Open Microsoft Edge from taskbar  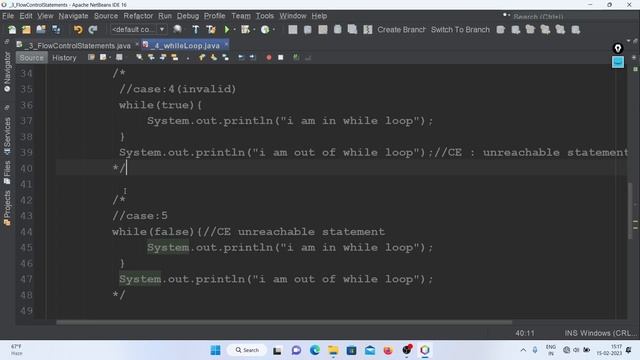click(315, 350)
